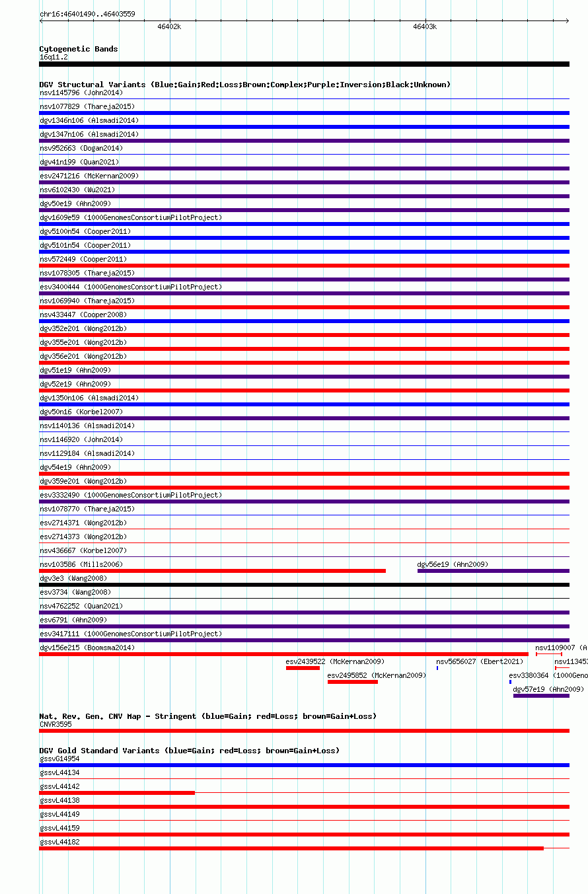
Task: Click esv3734 (Wang2008) label
Action: 75,592
